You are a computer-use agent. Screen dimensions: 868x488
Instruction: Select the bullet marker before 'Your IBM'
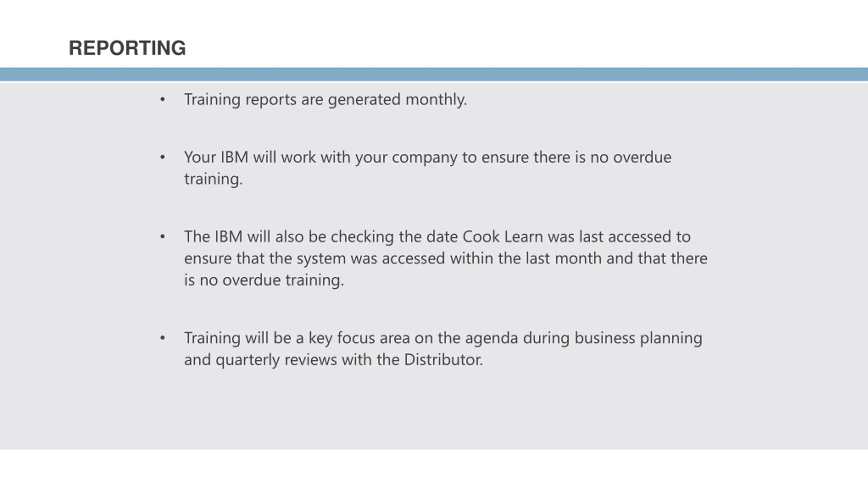click(x=162, y=157)
